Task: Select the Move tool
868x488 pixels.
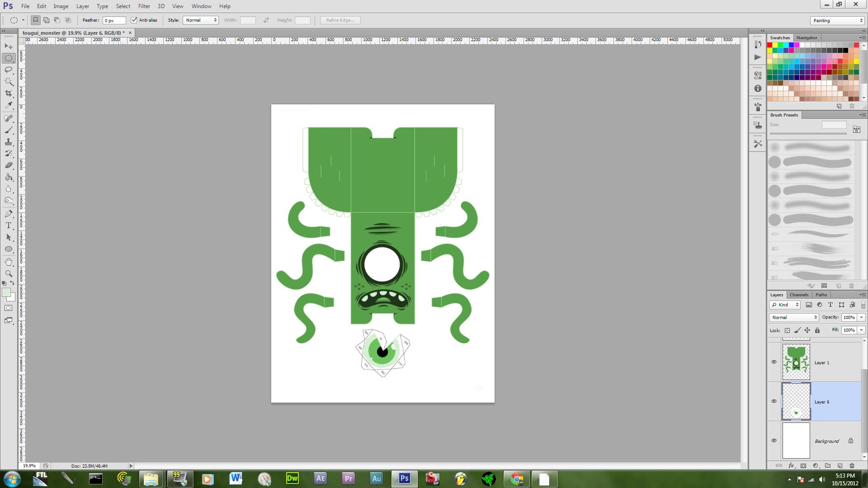Action: (x=9, y=47)
